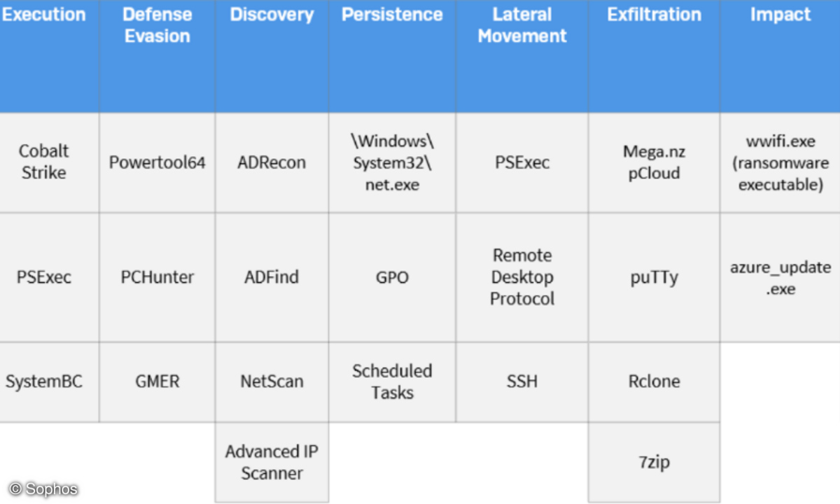This screenshot has width=840, height=504.
Task: Click the net.exe persistence cell
Action: [x=392, y=163]
